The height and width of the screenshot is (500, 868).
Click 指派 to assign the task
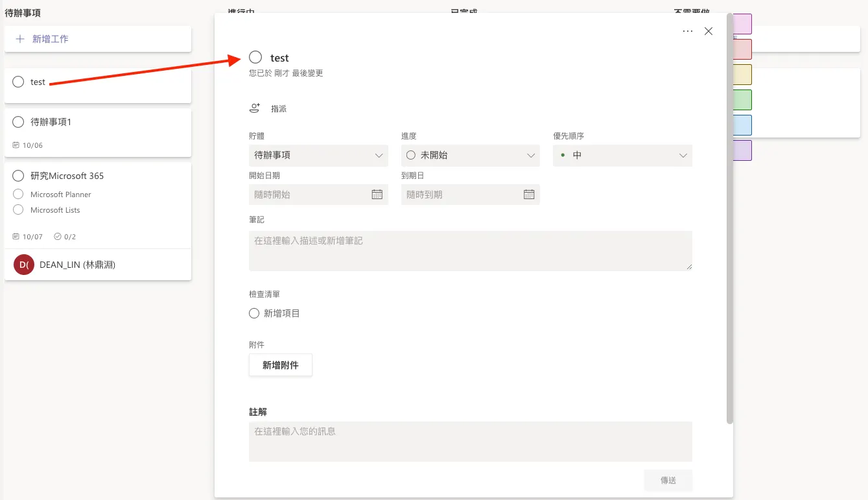tap(279, 109)
